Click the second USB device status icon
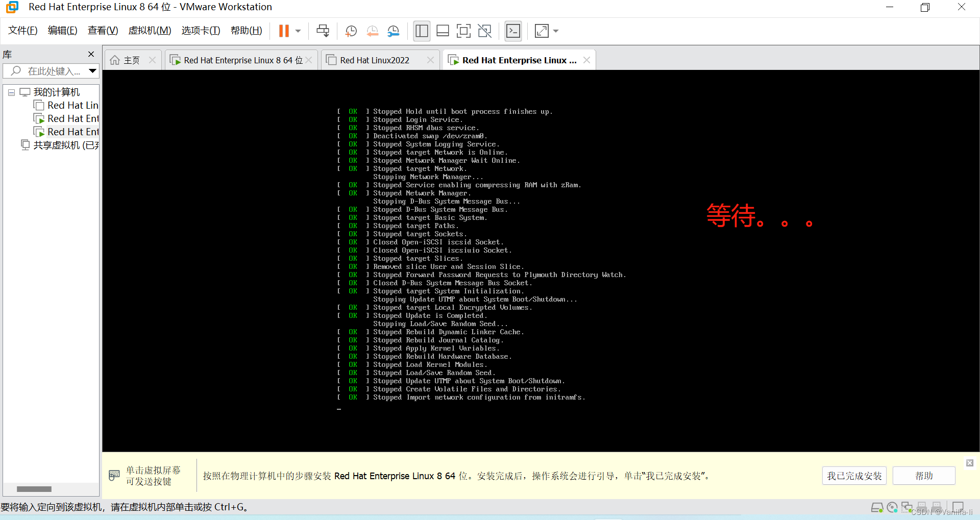This screenshot has height=520, width=980. click(x=937, y=507)
